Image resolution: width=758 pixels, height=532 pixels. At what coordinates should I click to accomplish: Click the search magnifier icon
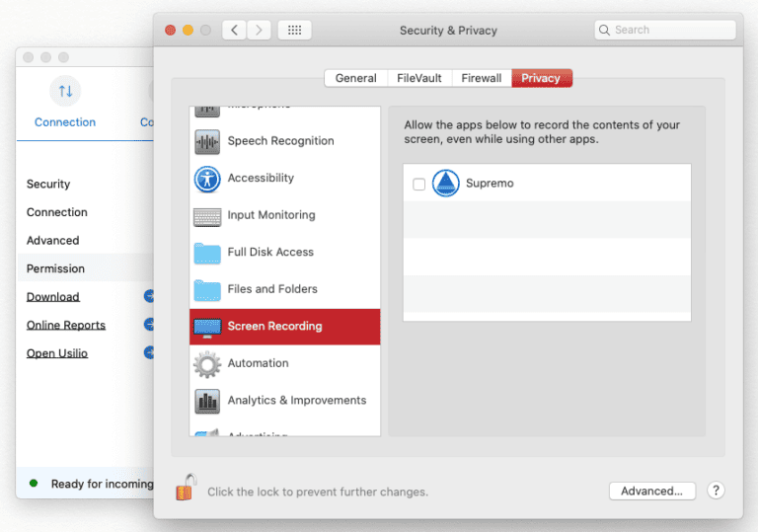pos(604,30)
